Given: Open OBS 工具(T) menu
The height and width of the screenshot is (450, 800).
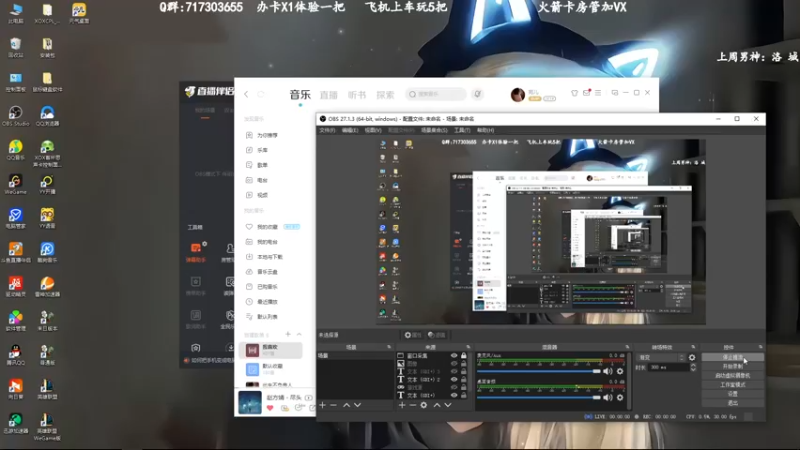Looking at the screenshot, I should pyautogui.click(x=462, y=131).
